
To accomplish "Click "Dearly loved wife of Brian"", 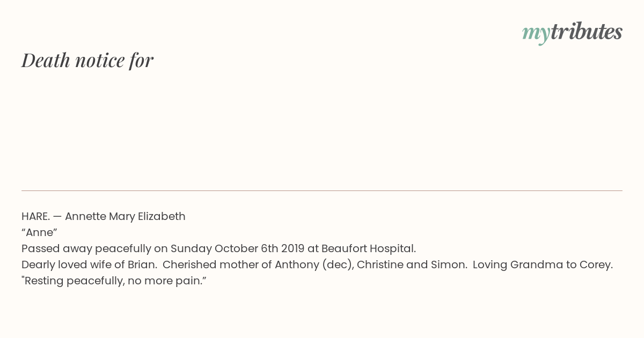I will tap(88, 265).
